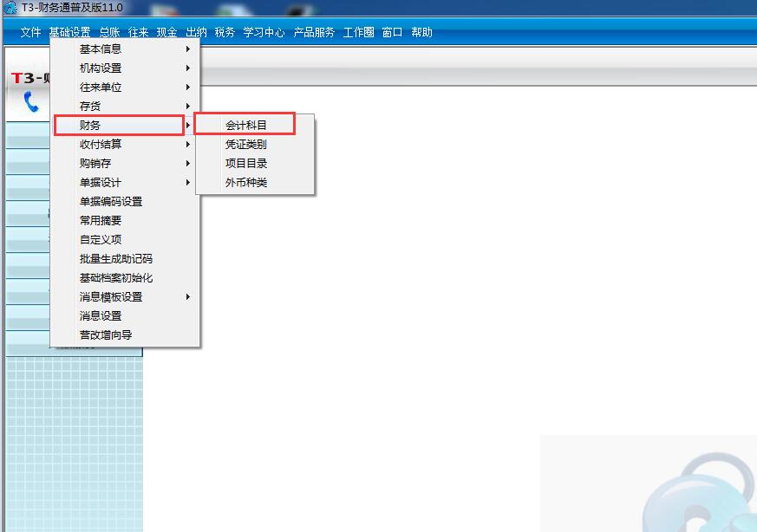Open the 出纳 menu
Image resolution: width=757 pixels, height=532 pixels.
196,32
